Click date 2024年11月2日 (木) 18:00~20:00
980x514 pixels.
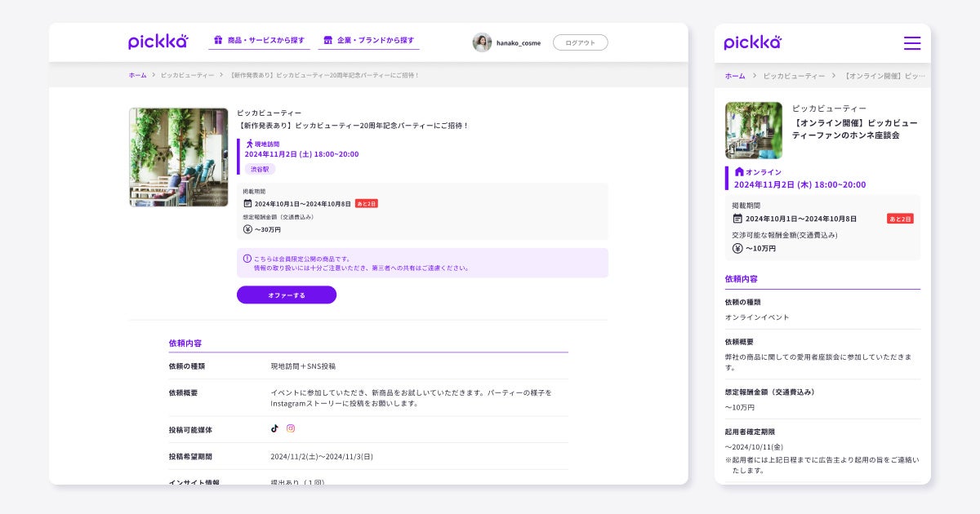800,184
